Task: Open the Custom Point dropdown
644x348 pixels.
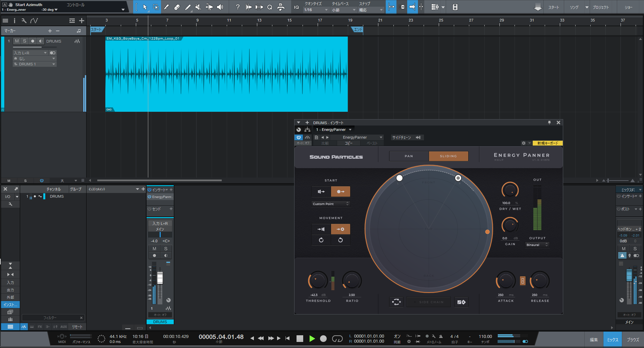Action: (331, 204)
